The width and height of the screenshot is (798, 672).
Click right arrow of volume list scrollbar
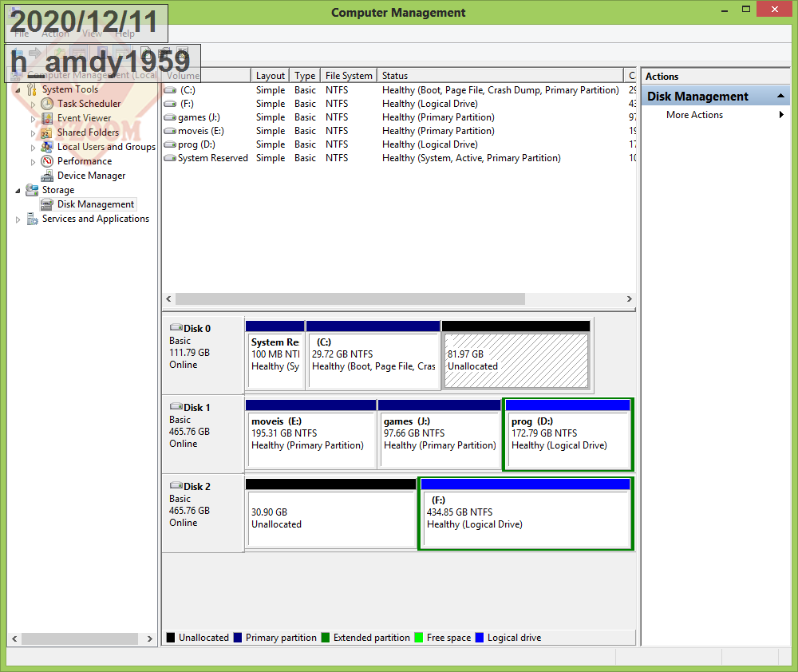tap(629, 298)
